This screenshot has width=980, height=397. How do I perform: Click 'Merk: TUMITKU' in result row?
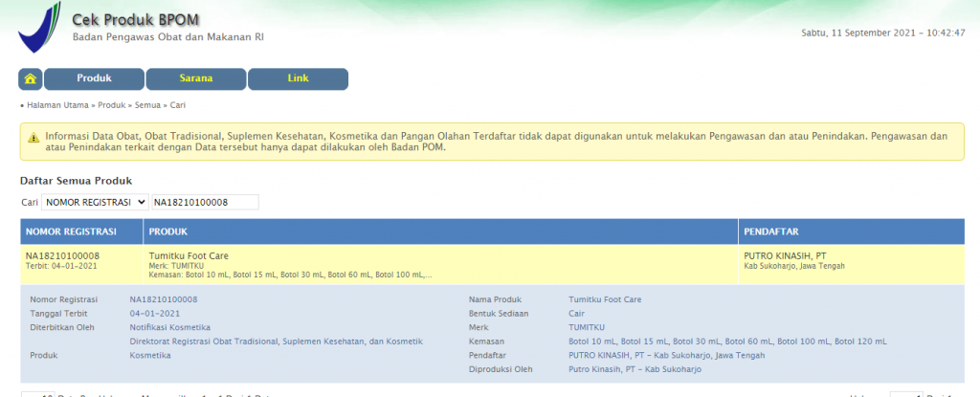click(176, 266)
